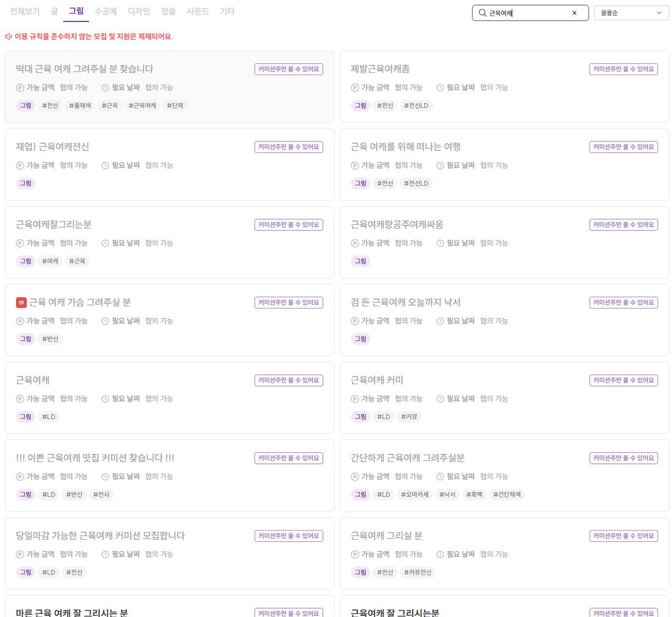The width and height of the screenshot is (672, 617).
Task: Click #반신 tag on 근육 여캐 가슴 post
Action: click(x=50, y=339)
